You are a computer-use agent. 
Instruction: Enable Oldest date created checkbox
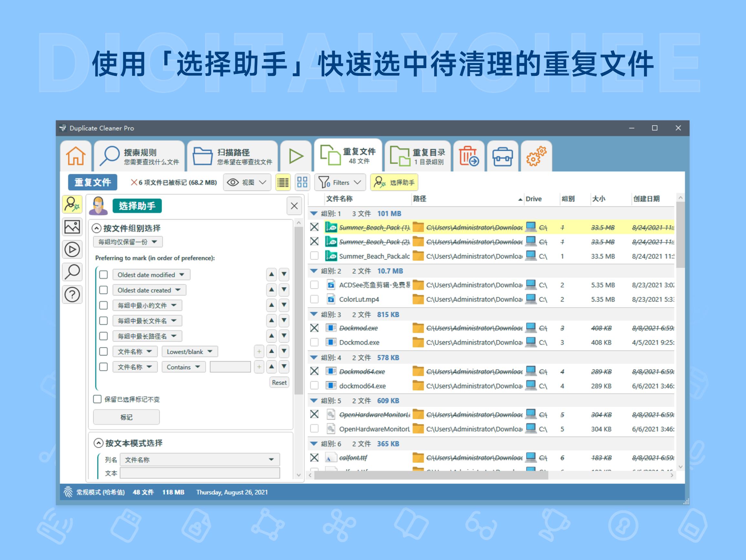[104, 290]
